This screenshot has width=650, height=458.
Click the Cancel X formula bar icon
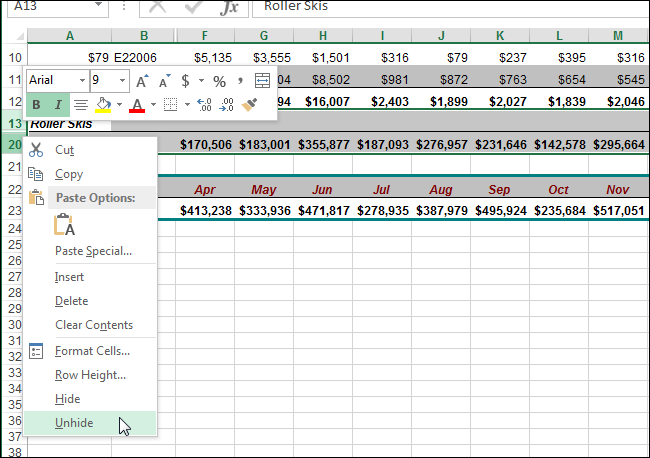pyautogui.click(x=157, y=7)
